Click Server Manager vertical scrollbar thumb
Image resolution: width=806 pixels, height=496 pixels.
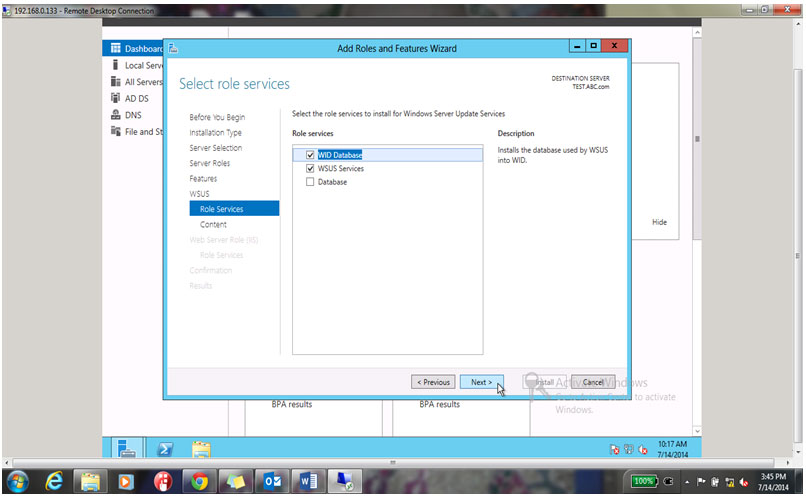pos(697,139)
